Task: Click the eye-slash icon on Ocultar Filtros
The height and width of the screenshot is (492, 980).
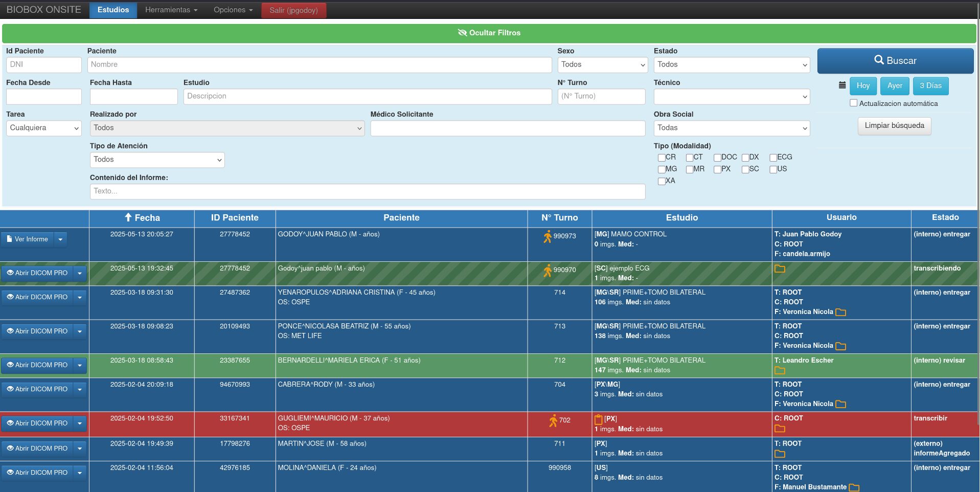Action: pos(462,32)
